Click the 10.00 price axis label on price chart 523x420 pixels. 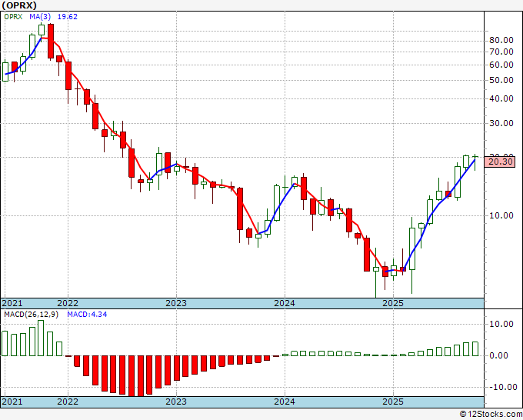[x=501, y=215]
